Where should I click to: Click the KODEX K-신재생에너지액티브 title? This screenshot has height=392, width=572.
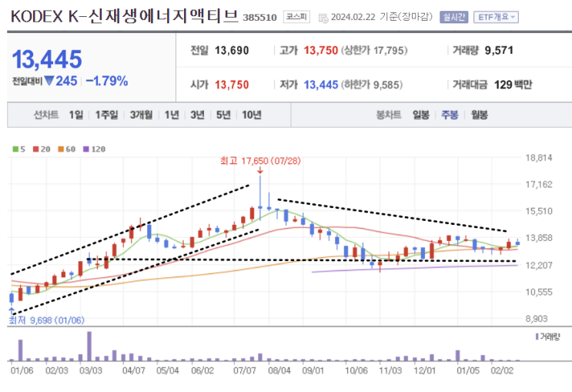pos(125,16)
